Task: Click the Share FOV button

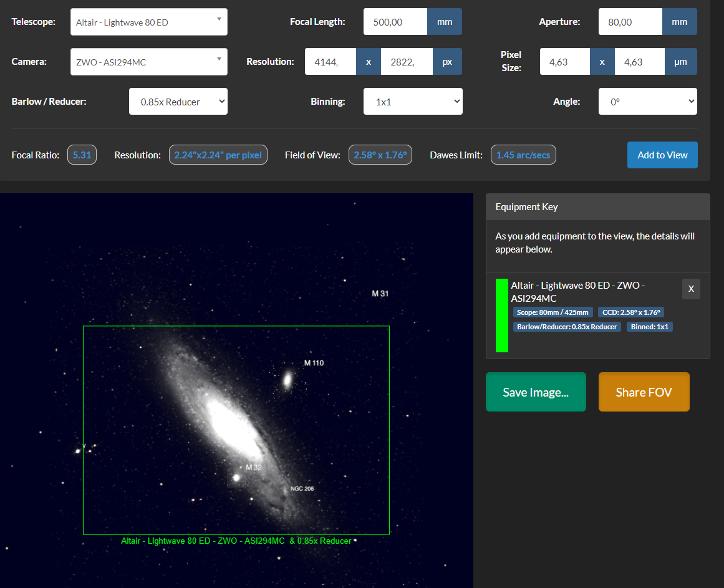Action: (644, 392)
